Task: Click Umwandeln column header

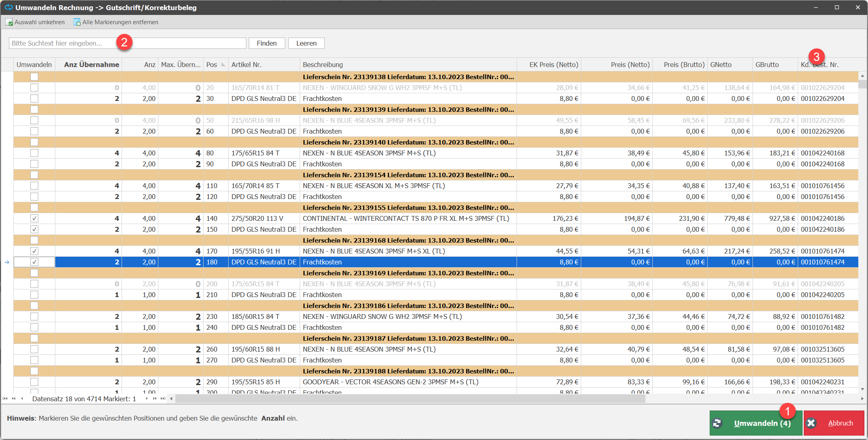Action: coord(34,65)
